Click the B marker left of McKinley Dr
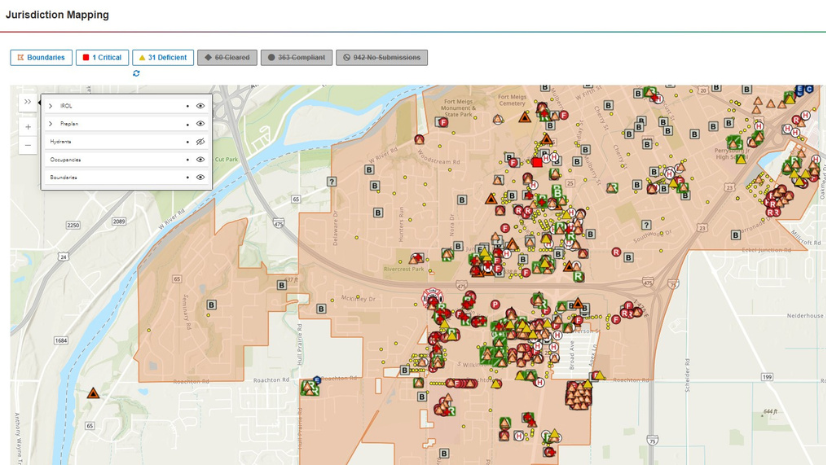 point(321,309)
